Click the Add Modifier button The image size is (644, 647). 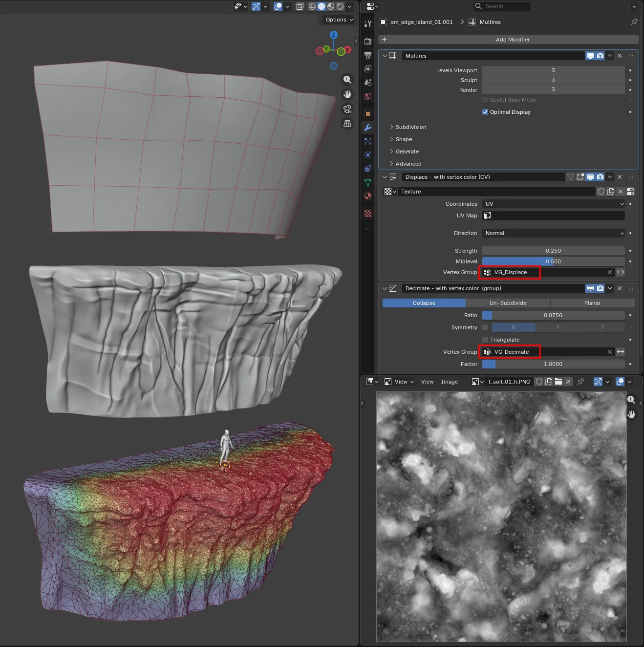[509, 40]
